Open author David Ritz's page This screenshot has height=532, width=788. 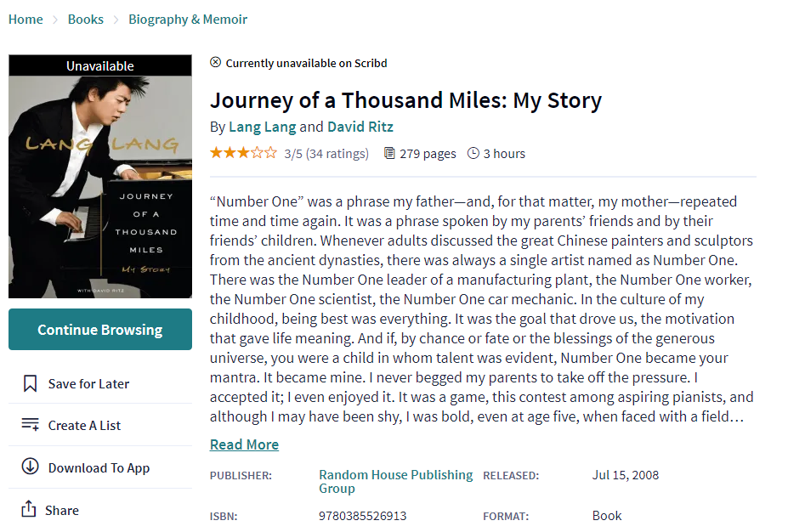pyautogui.click(x=360, y=127)
